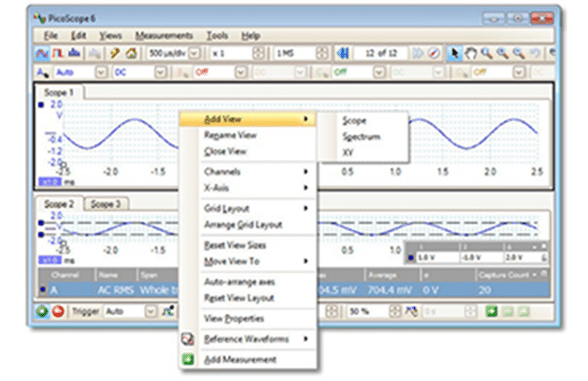Click the green icon beside Add Measurement menu entry

188,360
